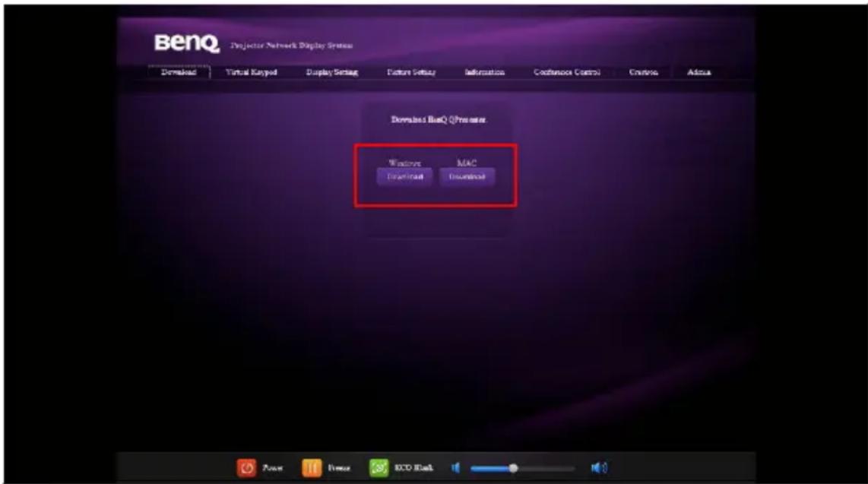Select the Information tab

click(484, 72)
